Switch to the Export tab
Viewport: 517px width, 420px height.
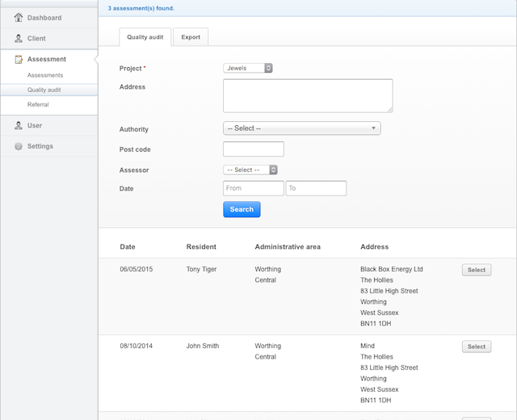[x=191, y=37]
